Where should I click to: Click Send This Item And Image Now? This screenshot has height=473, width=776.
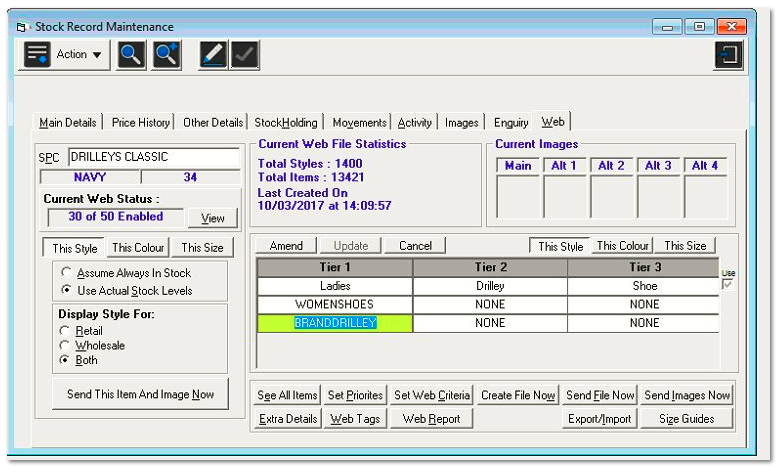[141, 394]
